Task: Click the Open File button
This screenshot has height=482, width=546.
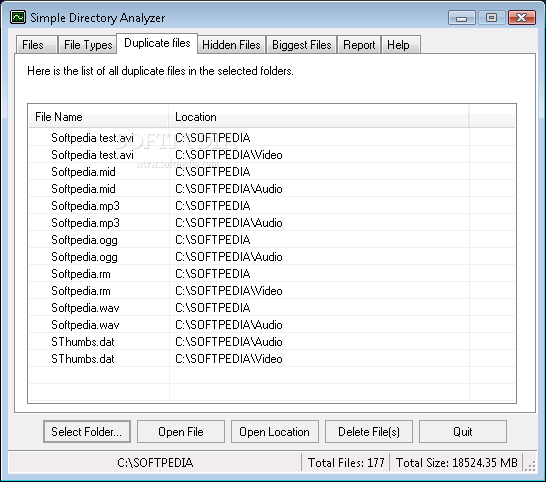Action: coord(181,432)
